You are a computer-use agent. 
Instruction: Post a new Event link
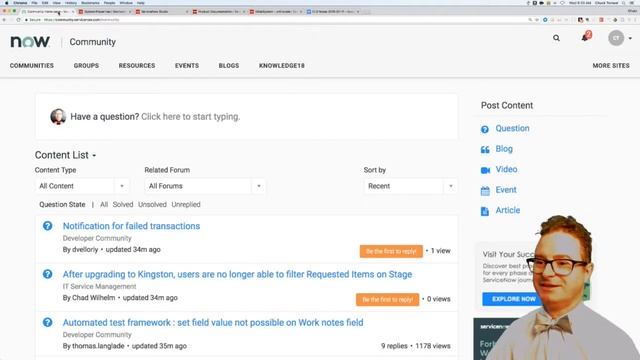506,190
